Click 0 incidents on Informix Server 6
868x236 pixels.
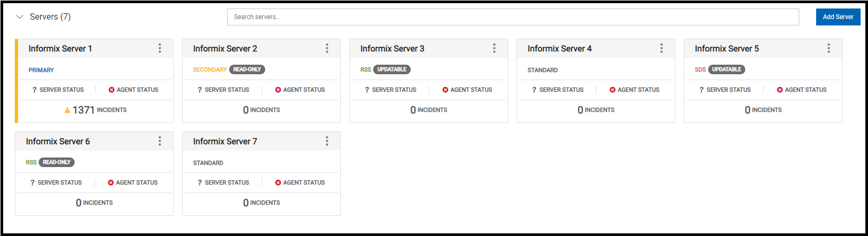[94, 203]
